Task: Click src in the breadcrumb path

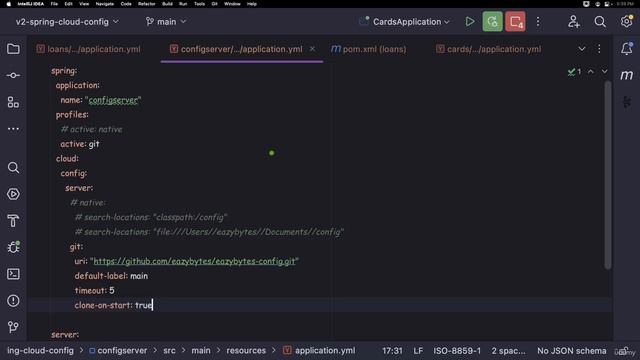Action: tap(169, 351)
